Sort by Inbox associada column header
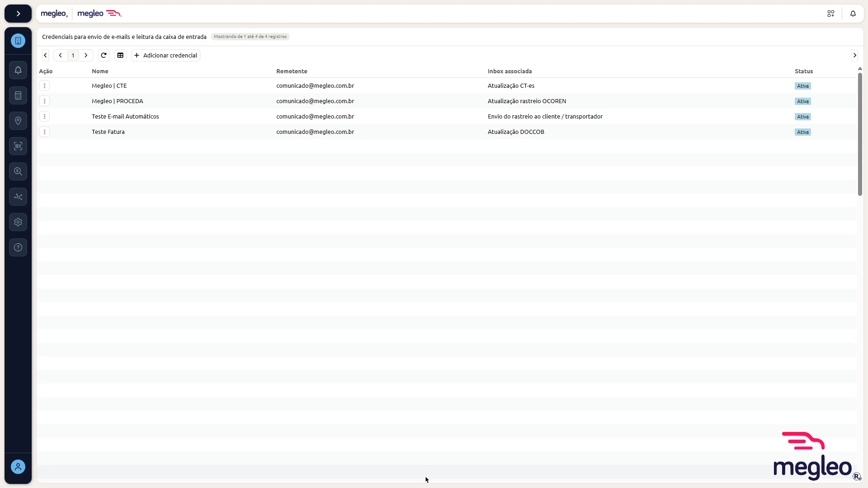The image size is (868, 488). pyautogui.click(x=510, y=71)
